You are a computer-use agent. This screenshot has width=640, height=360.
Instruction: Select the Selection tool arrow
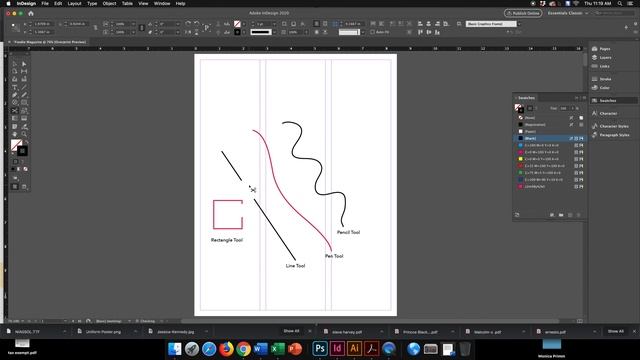point(15,64)
